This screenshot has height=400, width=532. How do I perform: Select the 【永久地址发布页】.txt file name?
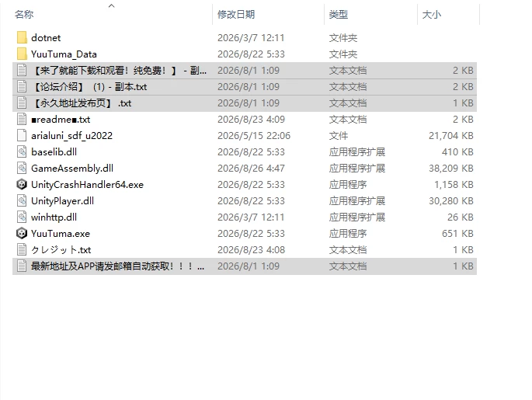pos(81,103)
